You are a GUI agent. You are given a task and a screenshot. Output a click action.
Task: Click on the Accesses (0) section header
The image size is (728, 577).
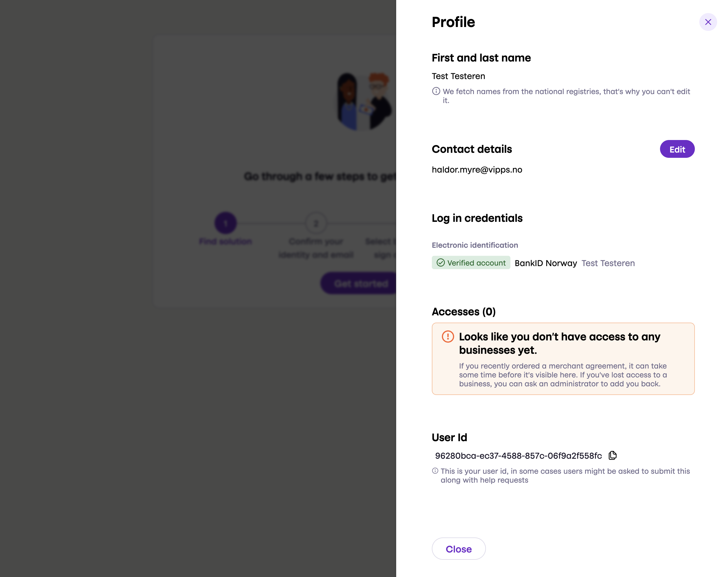click(x=464, y=311)
